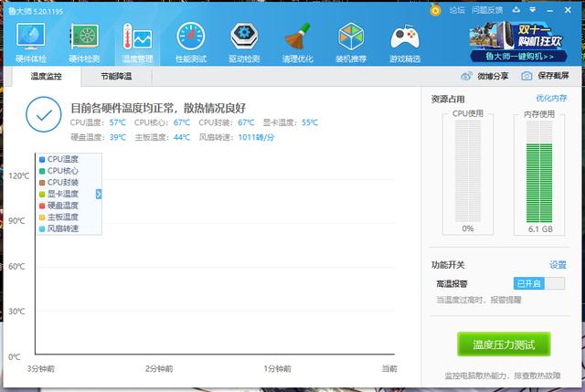
Task: Click the 鲁大师一键购机 ad banner
Action: (x=522, y=42)
